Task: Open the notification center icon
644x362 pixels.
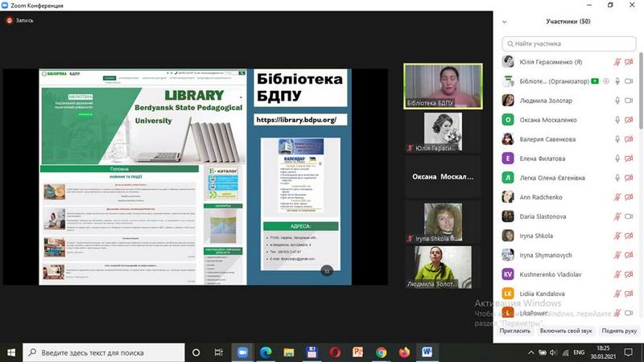Action: click(x=629, y=352)
